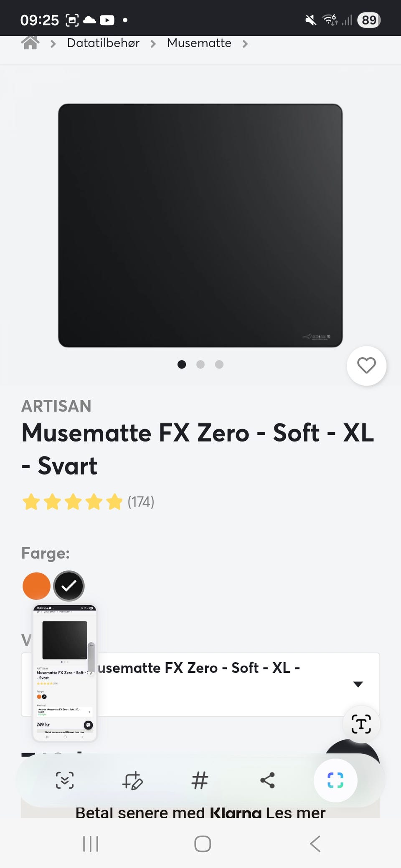Screen dimensions: 401x868
Task: Tap the home icon in breadcrumb
Action: (30, 43)
